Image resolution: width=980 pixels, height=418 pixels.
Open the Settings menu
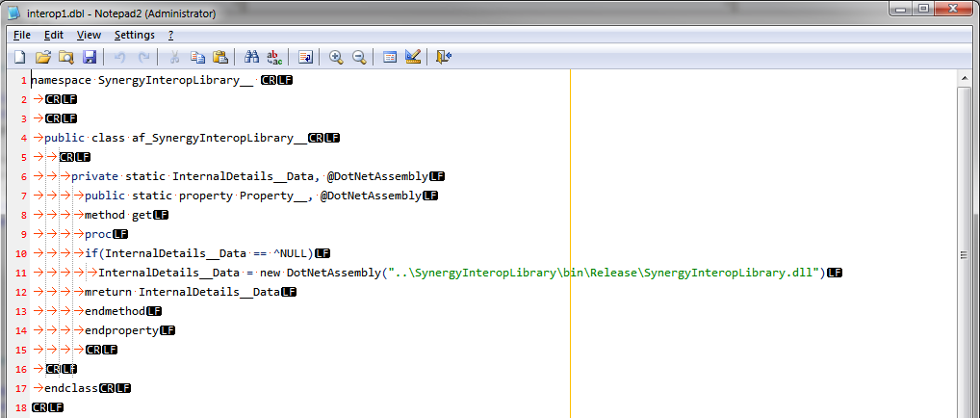135,35
